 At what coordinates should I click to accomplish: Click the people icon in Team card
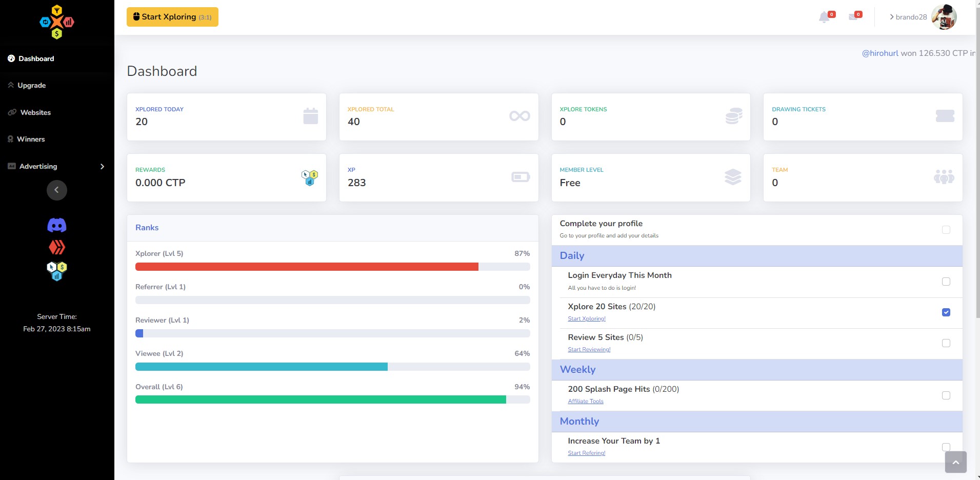[x=944, y=177]
